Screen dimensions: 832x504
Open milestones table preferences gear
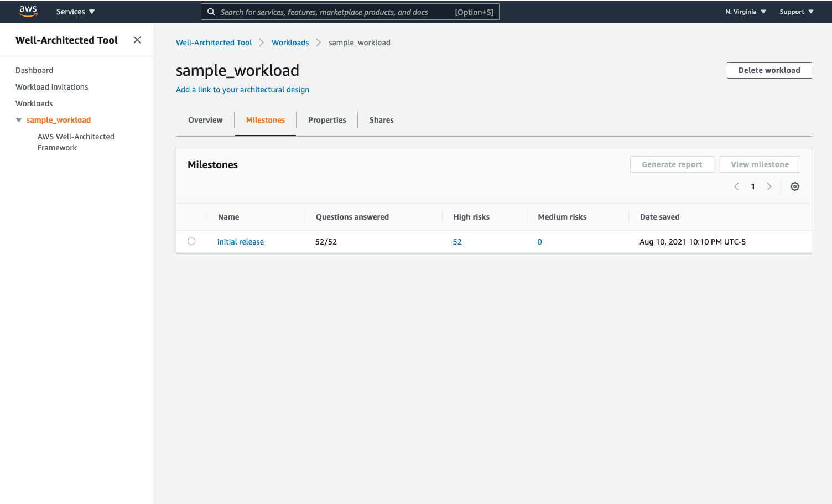click(794, 186)
